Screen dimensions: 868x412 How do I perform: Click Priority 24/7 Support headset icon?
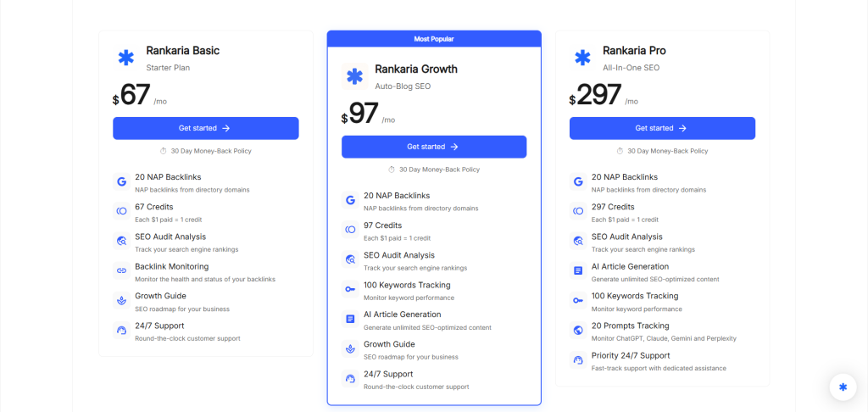[x=578, y=360]
